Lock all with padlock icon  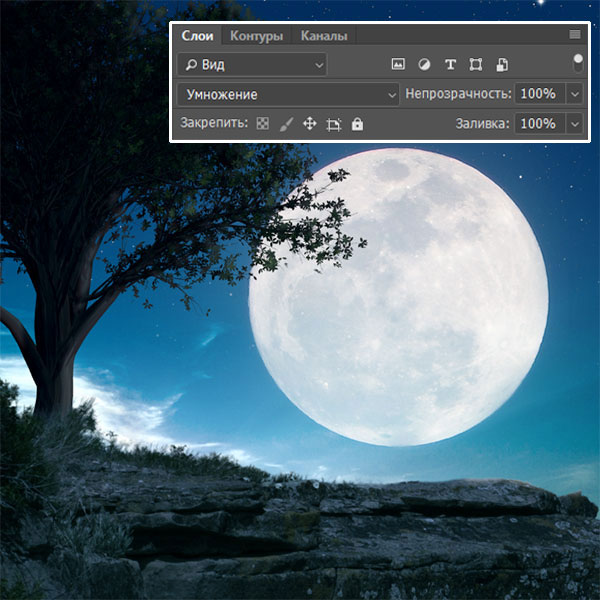[x=357, y=124]
